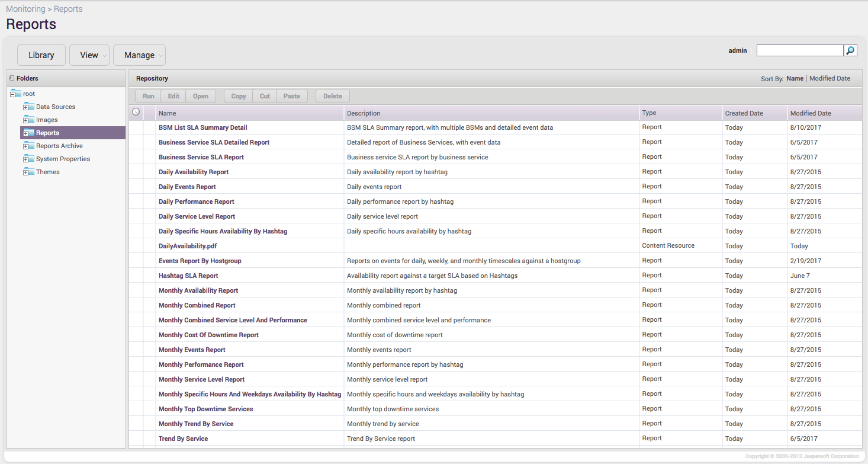This screenshot has width=868, height=464.
Task: Click the Themes folder icon
Action: pyautogui.click(x=30, y=172)
